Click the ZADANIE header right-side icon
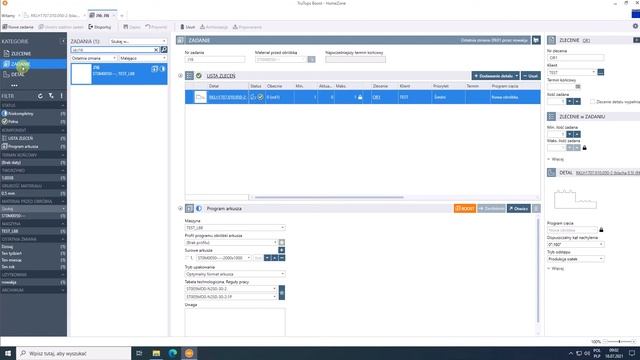The image size is (640, 360). (536, 40)
